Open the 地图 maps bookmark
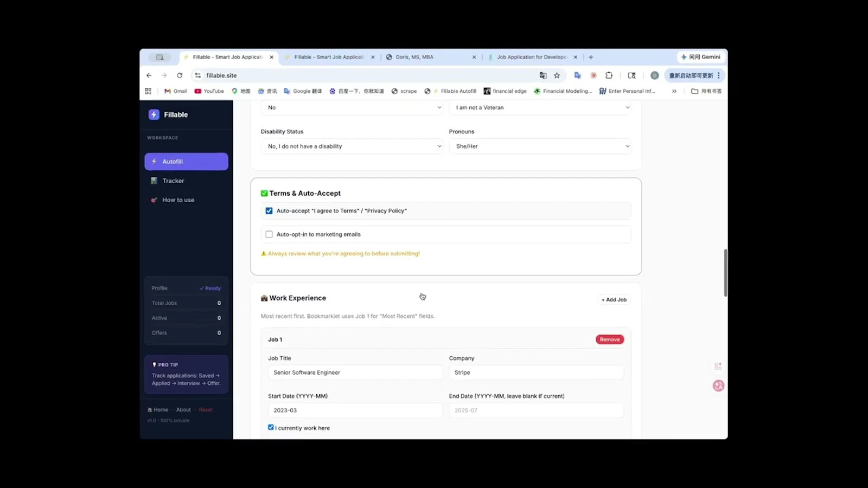This screenshot has width=868, height=488. tap(241, 91)
